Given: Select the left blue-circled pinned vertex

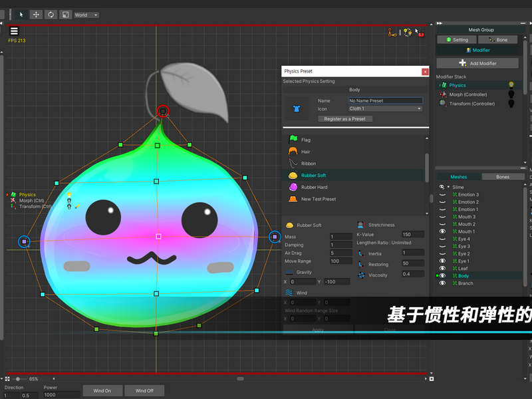Looking at the screenshot, I should (24, 241).
